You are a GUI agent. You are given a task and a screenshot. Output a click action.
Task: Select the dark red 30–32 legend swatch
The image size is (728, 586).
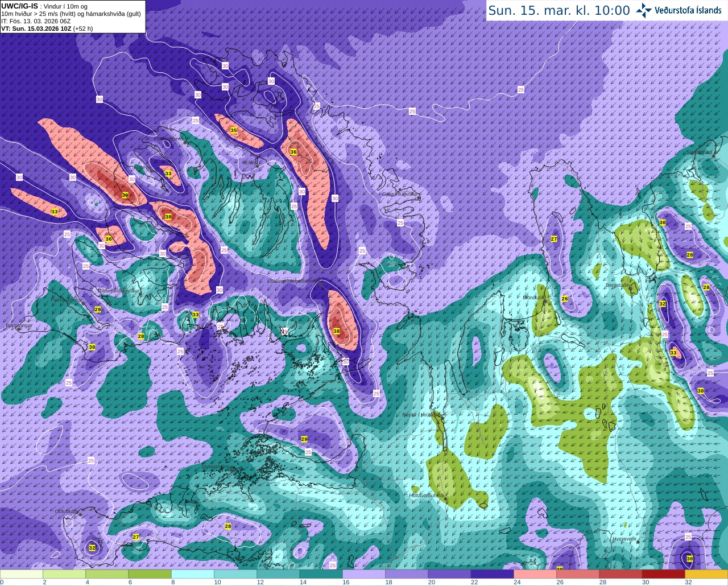click(664, 573)
